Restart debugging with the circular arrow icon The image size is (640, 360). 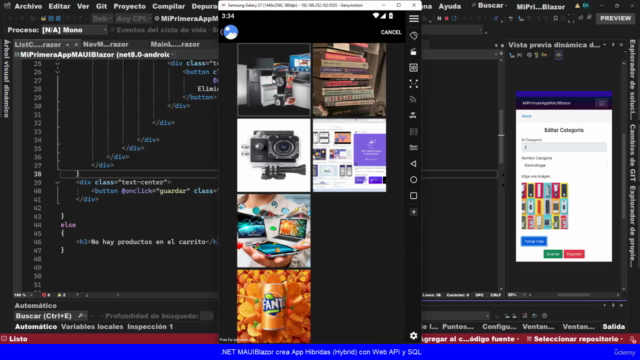[x=454, y=18]
